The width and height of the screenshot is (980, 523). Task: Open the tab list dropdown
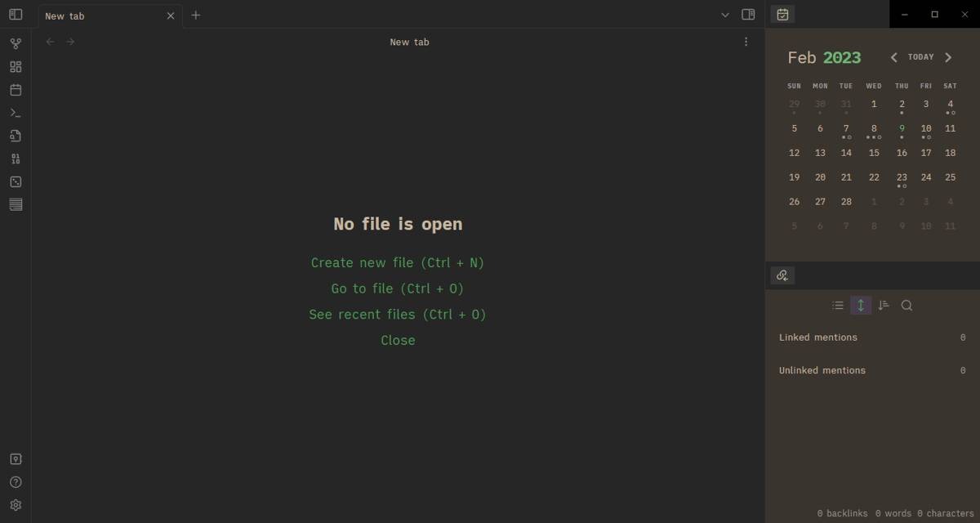coord(725,15)
